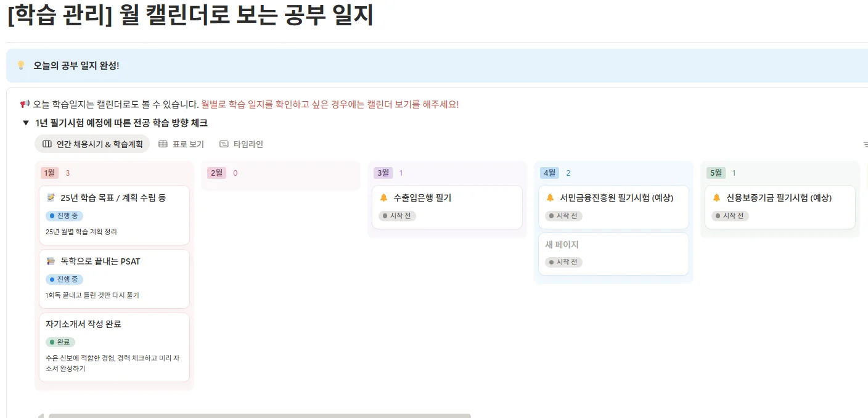Click the memo emoji on the 25년 학습 목표 card

coord(51,198)
